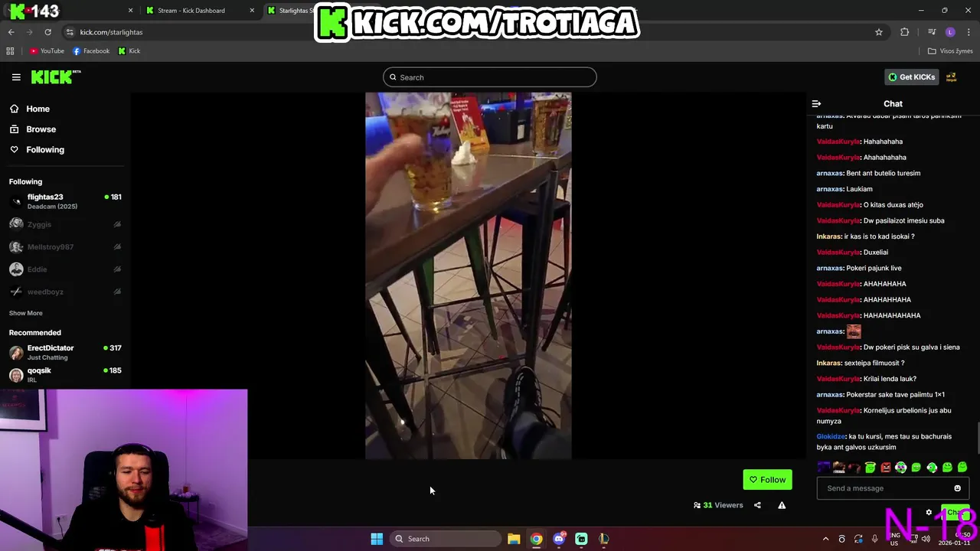The width and height of the screenshot is (980, 551).
Task: Click the Kick search box
Action: pos(489,77)
